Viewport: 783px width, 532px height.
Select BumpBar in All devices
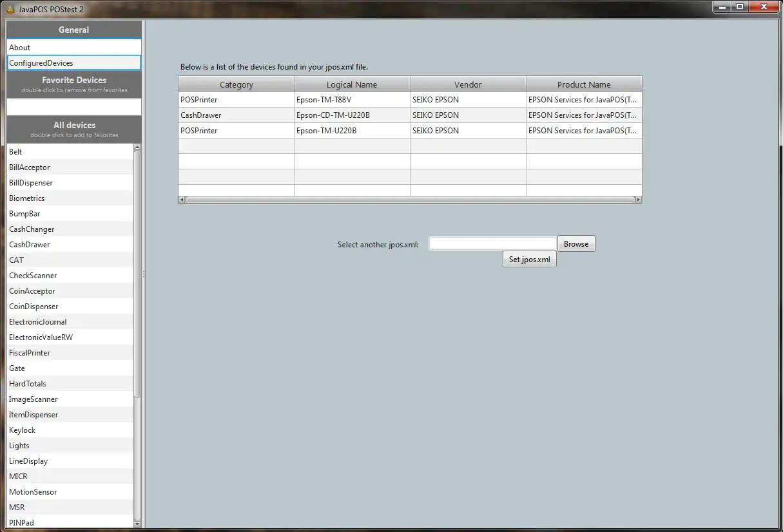(70, 214)
